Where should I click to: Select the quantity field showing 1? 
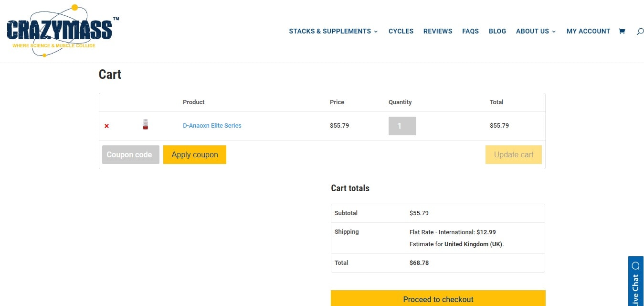pos(402,126)
